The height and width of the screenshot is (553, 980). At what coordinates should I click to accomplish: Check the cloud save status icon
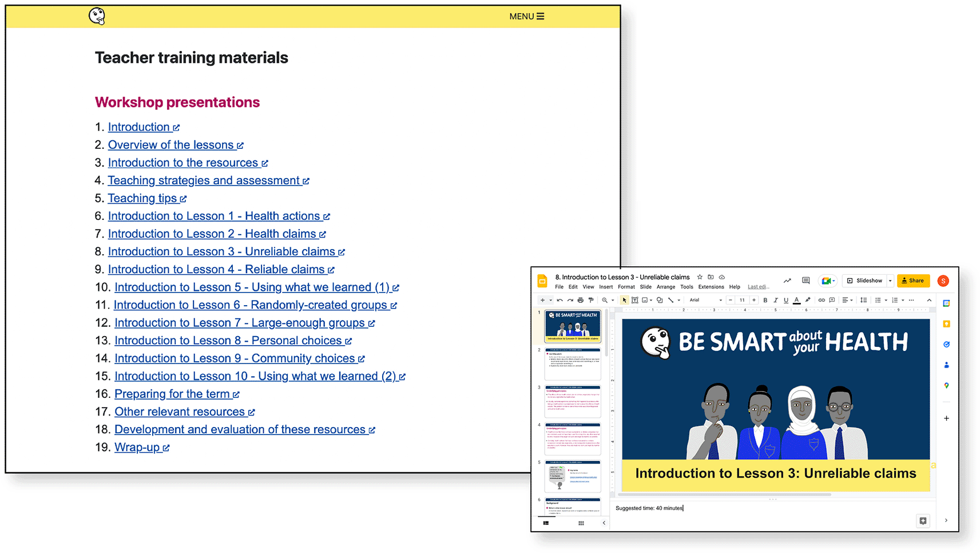pyautogui.click(x=722, y=277)
